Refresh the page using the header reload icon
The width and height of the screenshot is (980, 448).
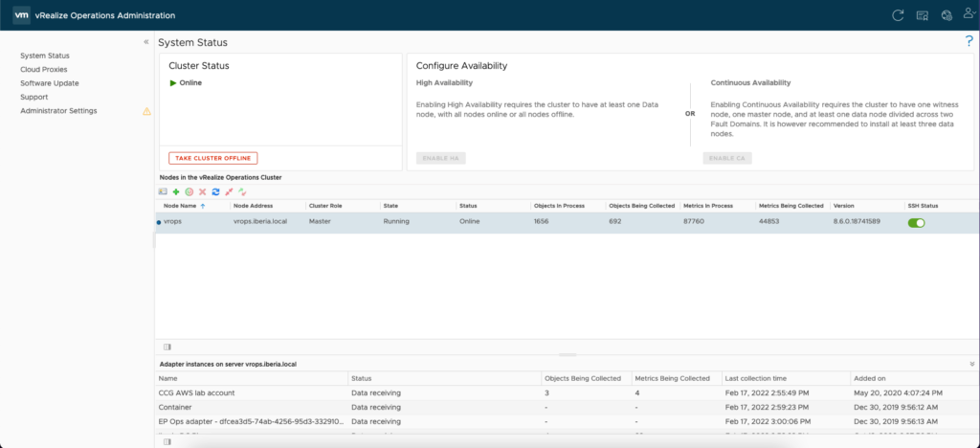898,15
